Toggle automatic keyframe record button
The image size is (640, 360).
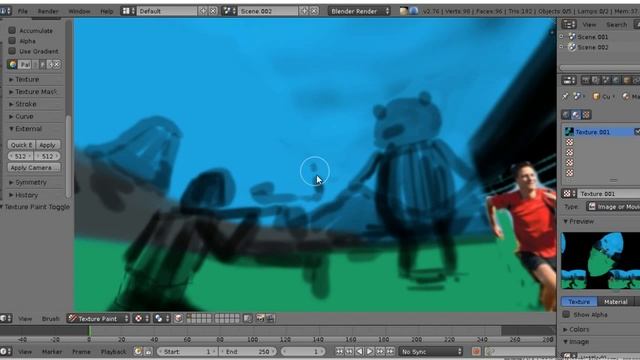point(476,351)
